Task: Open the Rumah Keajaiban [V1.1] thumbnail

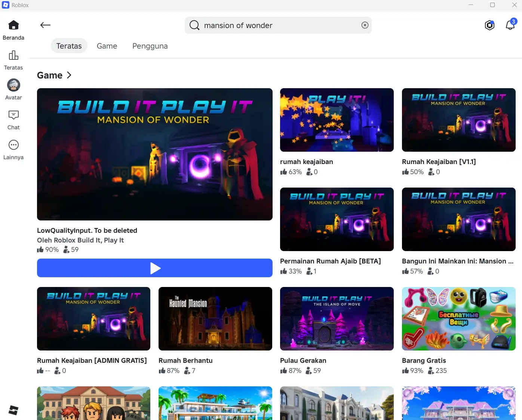Action: click(459, 120)
